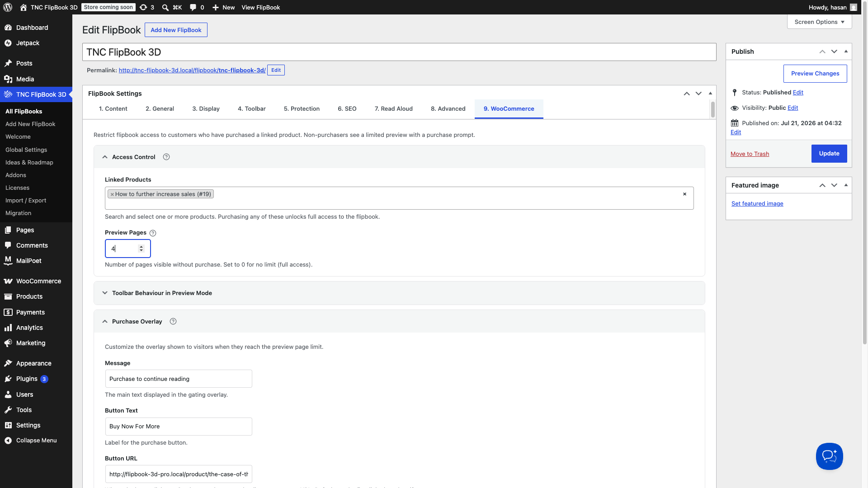Toggle the FlipBook Settings panel
This screenshot has width=868, height=488.
710,94
